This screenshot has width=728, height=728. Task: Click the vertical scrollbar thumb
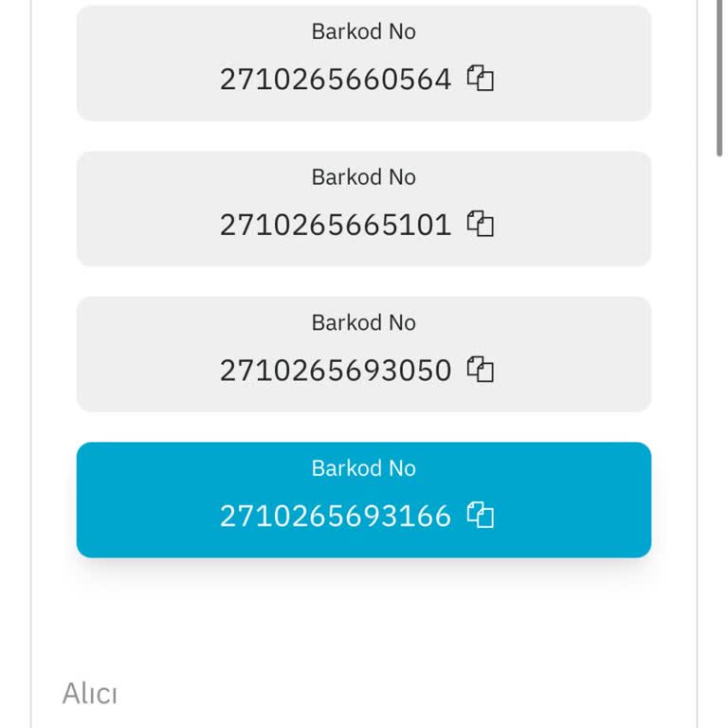point(720,76)
